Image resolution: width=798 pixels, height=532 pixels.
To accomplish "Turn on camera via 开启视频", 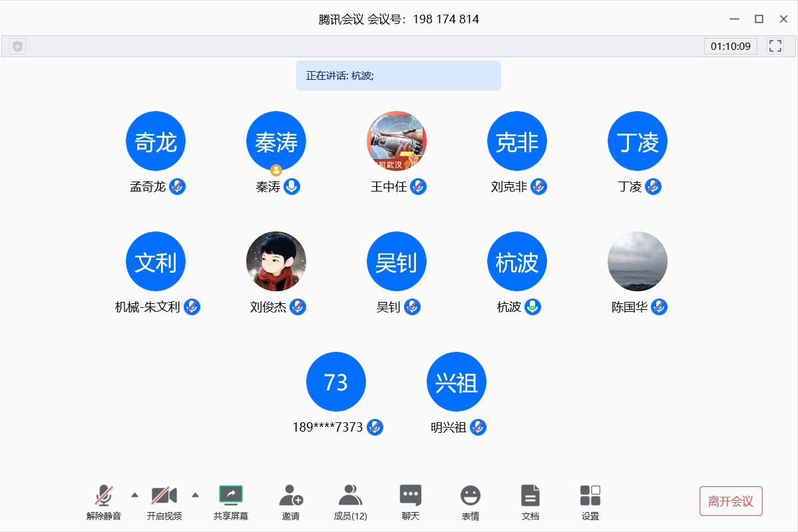I will [x=164, y=496].
